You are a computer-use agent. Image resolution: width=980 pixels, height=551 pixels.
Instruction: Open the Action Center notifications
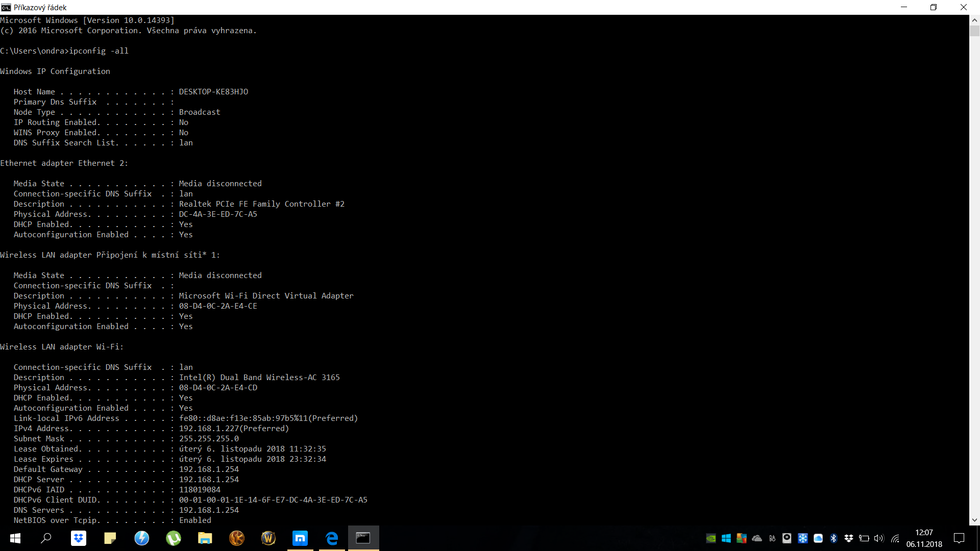click(959, 538)
